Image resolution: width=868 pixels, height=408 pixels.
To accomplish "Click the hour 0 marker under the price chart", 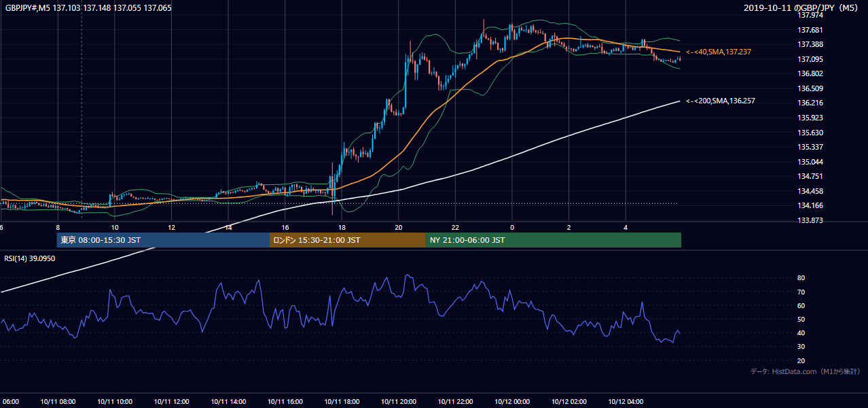I will pyautogui.click(x=512, y=227).
